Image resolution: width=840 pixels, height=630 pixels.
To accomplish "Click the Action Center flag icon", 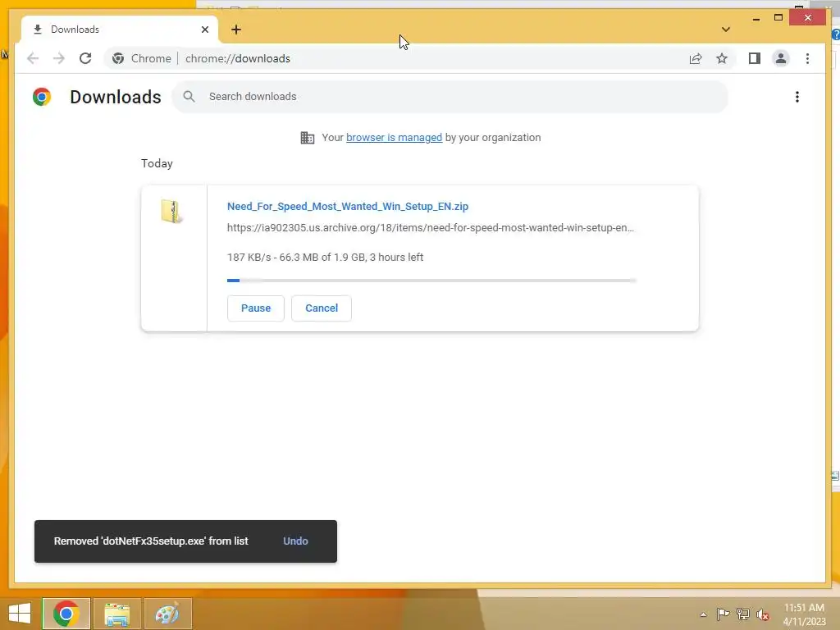I will (723, 614).
